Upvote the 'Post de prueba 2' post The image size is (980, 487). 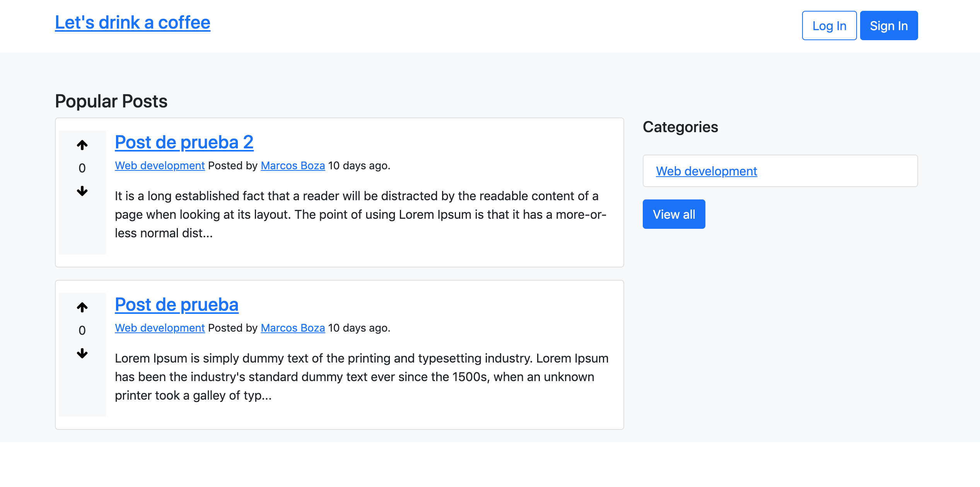point(82,145)
